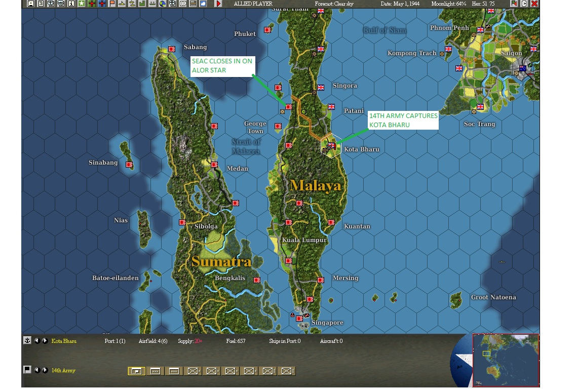Screen dimensions: 576x392
Task: Select the Japanese flag at Kuantan
Action: pos(331,222)
